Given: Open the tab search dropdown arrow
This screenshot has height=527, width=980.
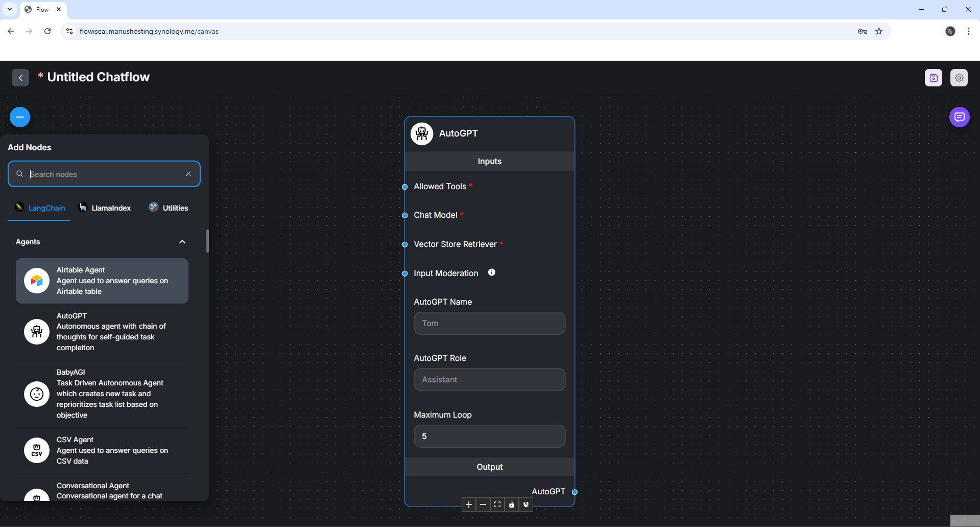Looking at the screenshot, I should 10,9.
